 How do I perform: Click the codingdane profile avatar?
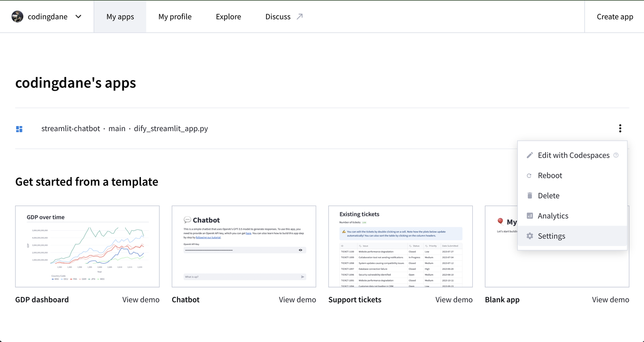pyautogui.click(x=17, y=17)
